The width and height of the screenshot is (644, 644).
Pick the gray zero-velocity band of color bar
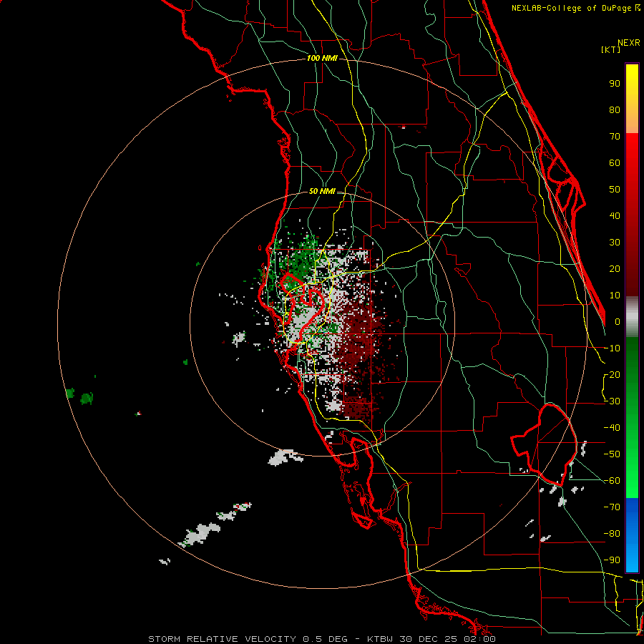pyautogui.click(x=632, y=316)
